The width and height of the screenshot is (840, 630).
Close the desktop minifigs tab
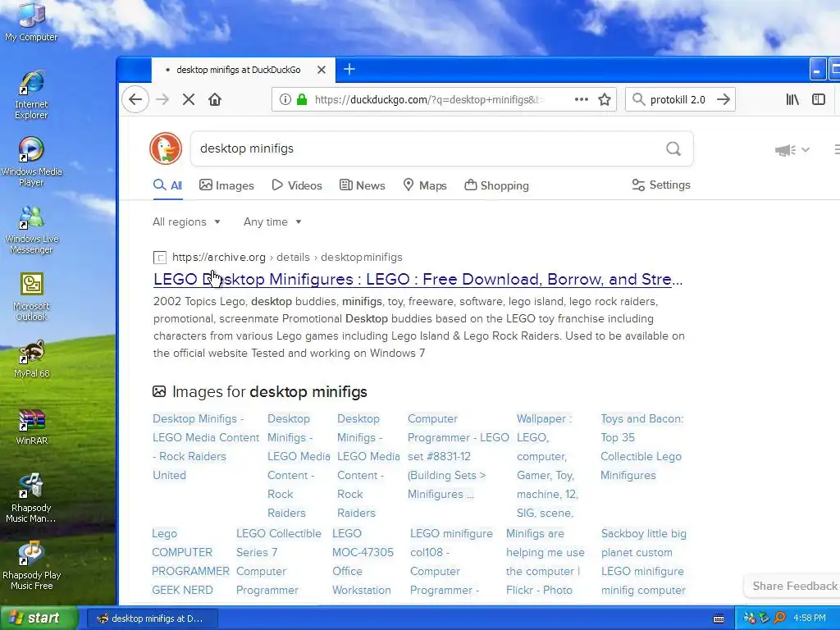pyautogui.click(x=322, y=70)
